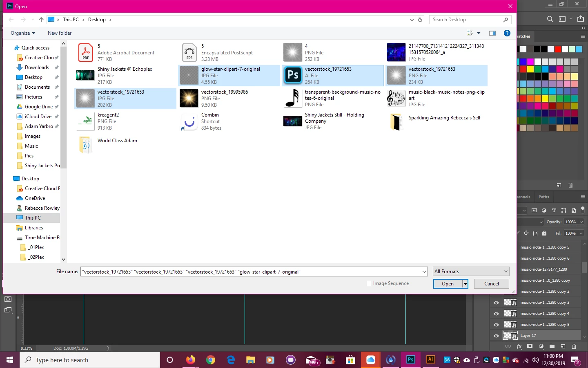Click the Cancel button
The image size is (588, 368).
point(492,284)
